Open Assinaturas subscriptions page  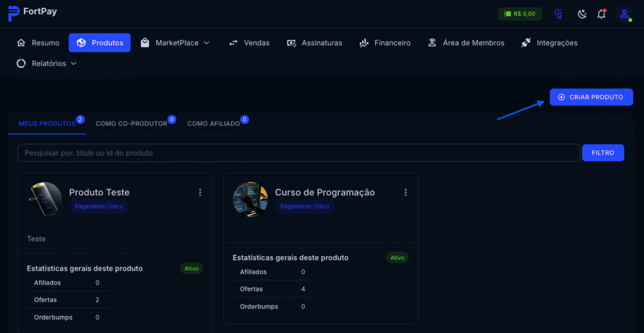coord(314,43)
